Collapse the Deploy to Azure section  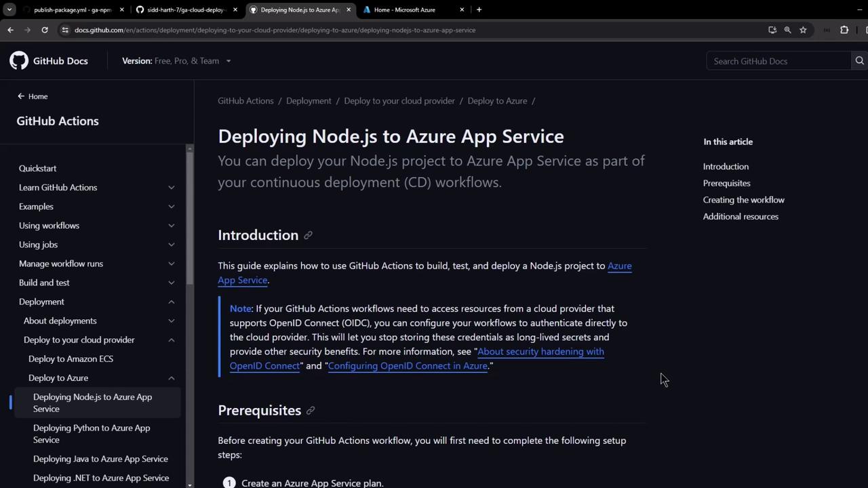point(171,378)
